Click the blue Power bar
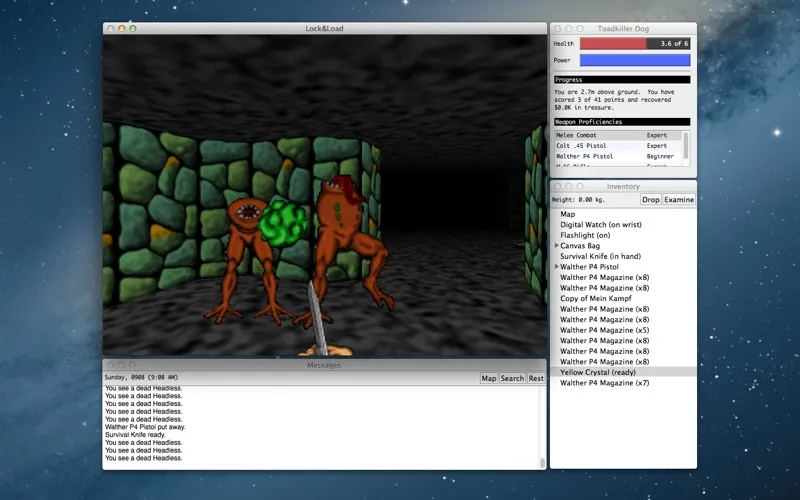This screenshot has height=500, width=800. [634, 60]
